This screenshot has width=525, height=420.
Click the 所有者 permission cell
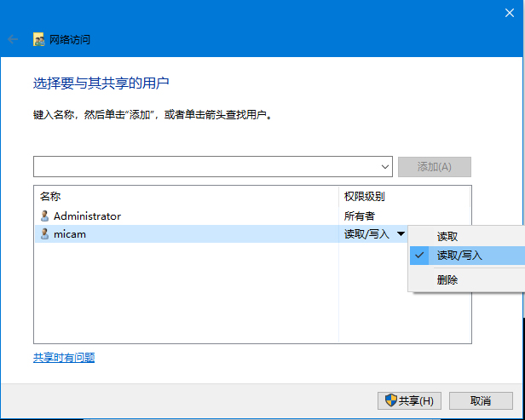coord(359,216)
